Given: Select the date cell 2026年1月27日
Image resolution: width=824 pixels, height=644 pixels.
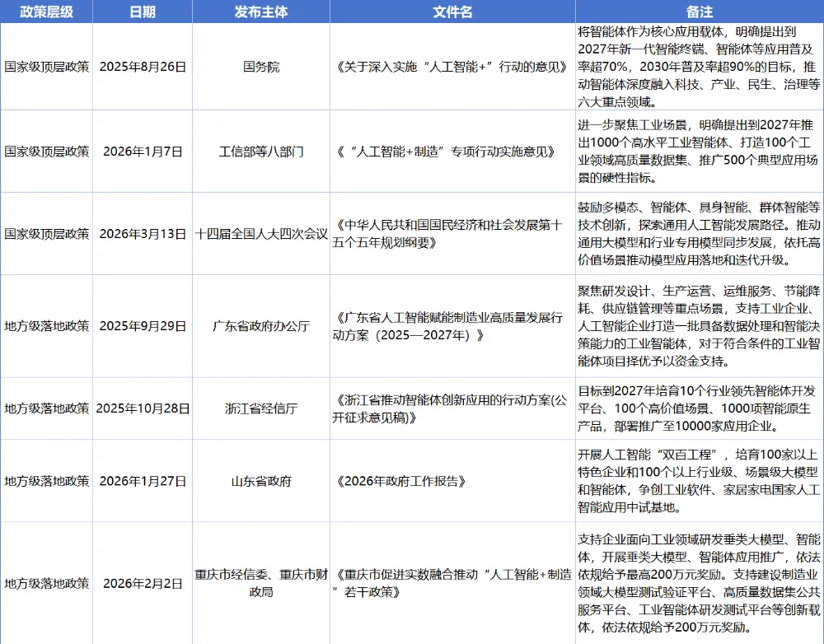Looking at the screenshot, I should click(143, 481).
